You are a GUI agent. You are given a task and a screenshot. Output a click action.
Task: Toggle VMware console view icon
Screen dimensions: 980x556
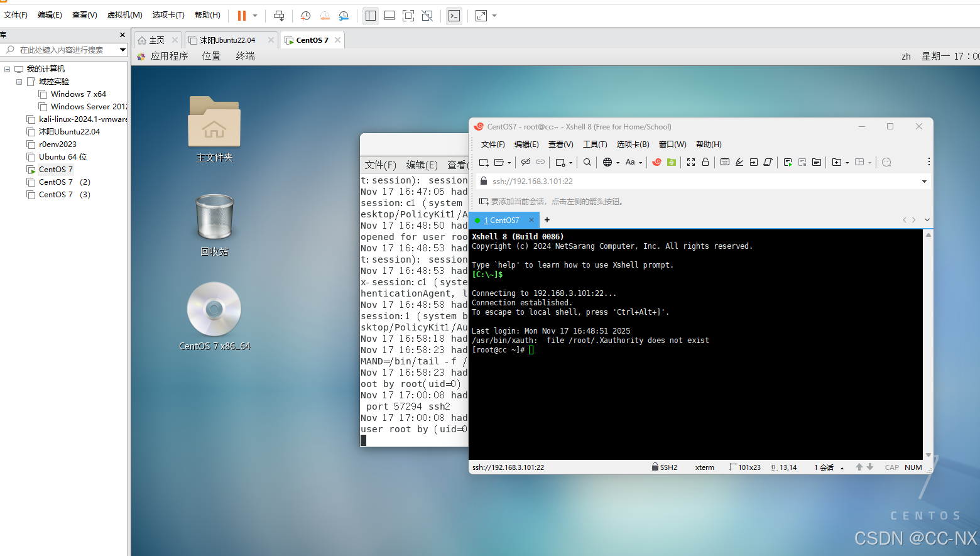[x=454, y=16]
